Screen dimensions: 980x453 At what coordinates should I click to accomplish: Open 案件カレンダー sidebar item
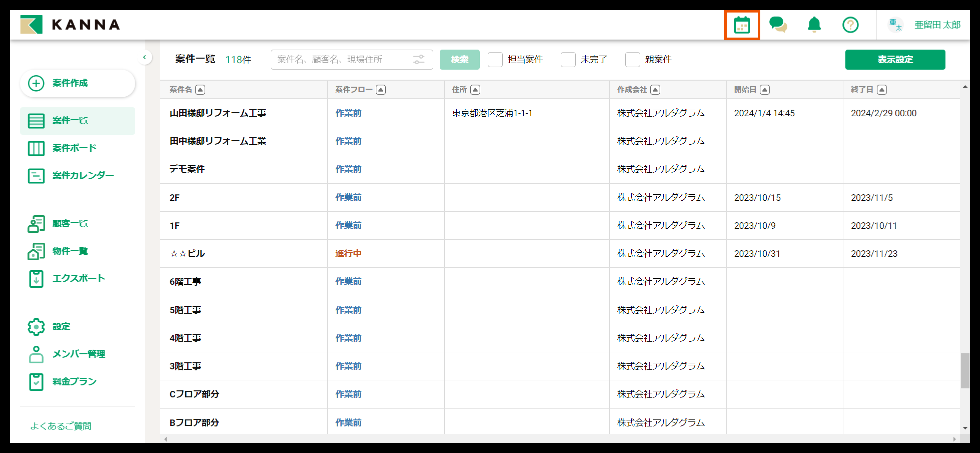pyautogui.click(x=83, y=175)
